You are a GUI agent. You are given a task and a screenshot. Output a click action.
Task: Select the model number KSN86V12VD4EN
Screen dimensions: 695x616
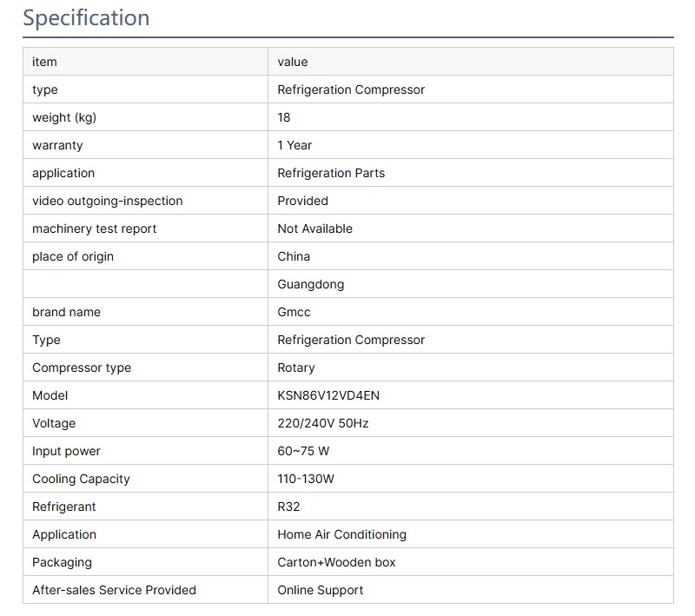pyautogui.click(x=328, y=395)
